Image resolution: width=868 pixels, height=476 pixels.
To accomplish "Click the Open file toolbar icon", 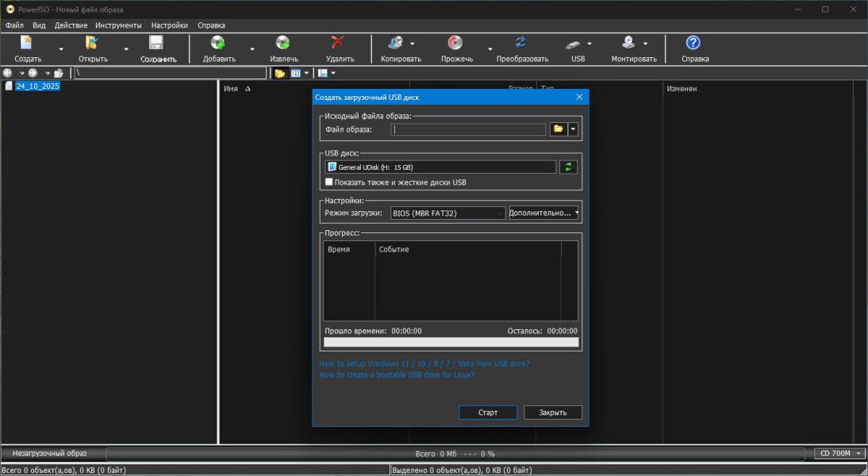I will coord(93,44).
